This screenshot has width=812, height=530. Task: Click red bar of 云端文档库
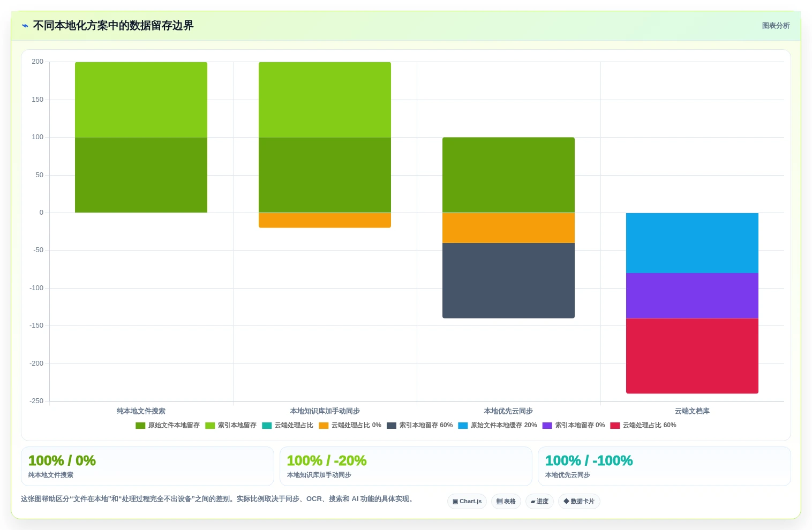tap(692, 356)
